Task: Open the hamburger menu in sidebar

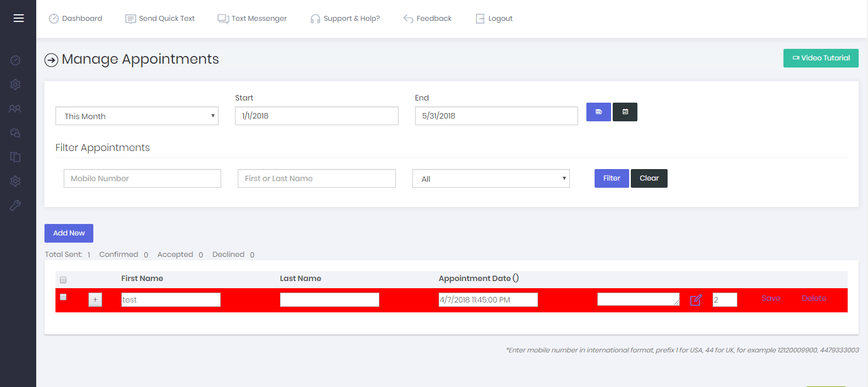Action: click(x=19, y=18)
